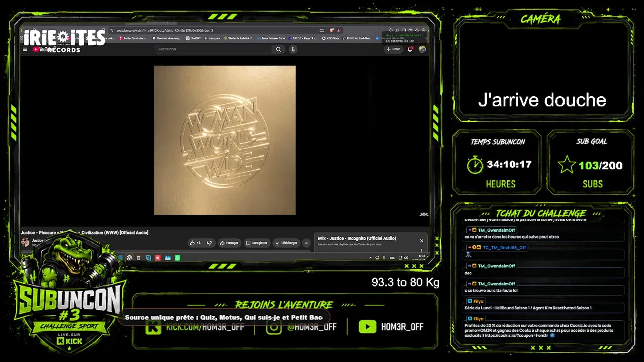Click the YouTube HOM3R_OFF channel label
Image resolution: width=644 pixels, height=362 pixels.
[x=402, y=327]
